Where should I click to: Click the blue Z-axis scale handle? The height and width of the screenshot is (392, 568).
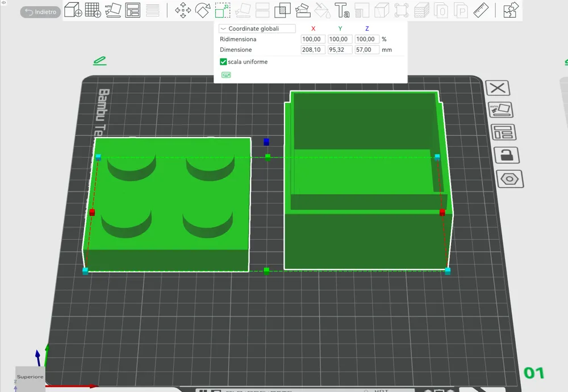266,142
